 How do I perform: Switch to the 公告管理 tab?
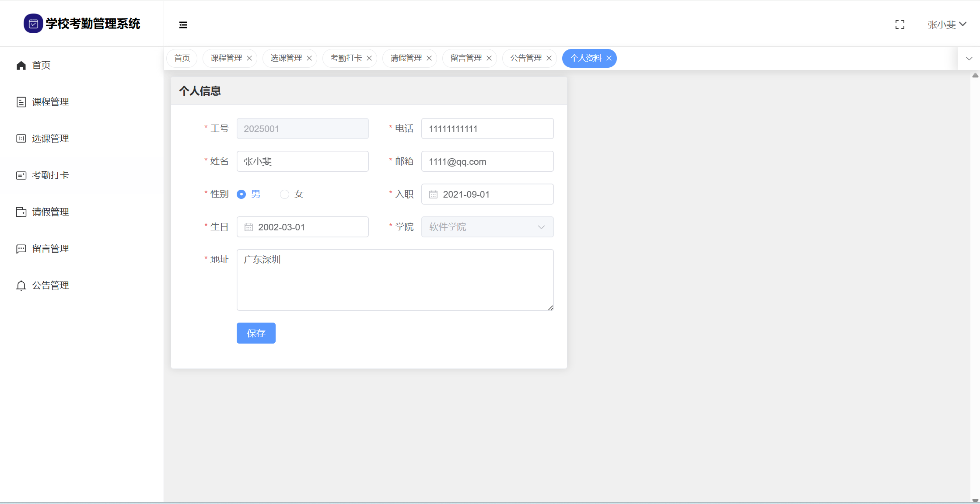click(x=525, y=59)
